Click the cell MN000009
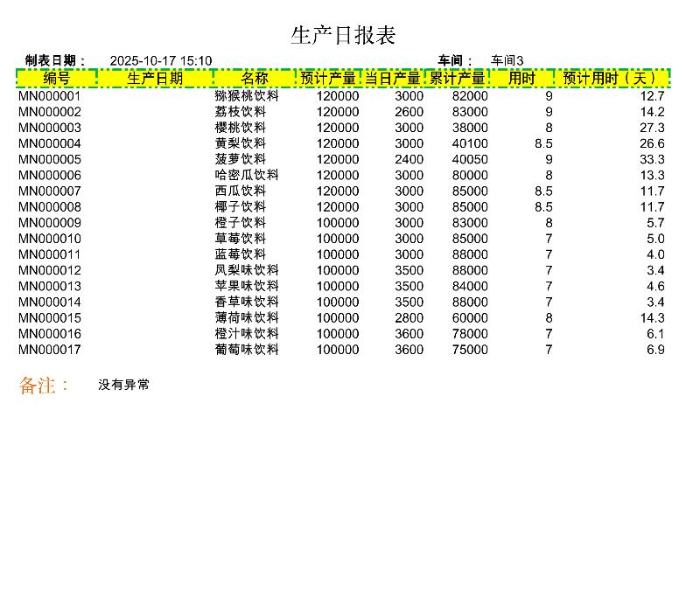This screenshot has height=612, width=700. tap(50, 223)
